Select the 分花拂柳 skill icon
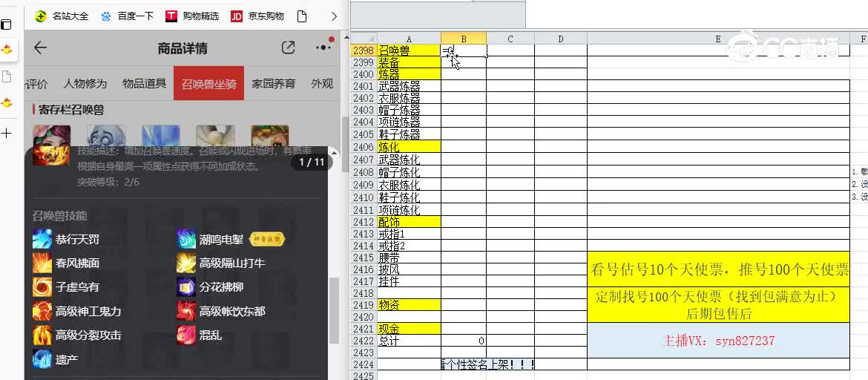 186,287
